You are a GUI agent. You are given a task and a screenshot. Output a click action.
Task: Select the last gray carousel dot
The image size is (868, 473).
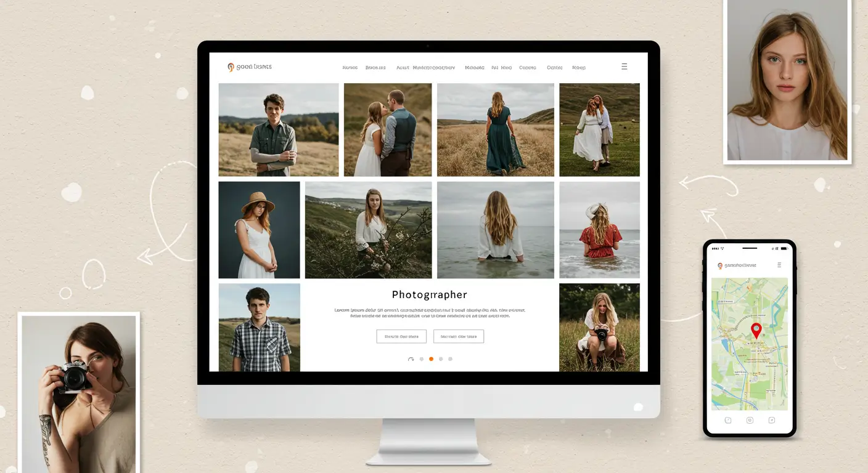[450, 358]
